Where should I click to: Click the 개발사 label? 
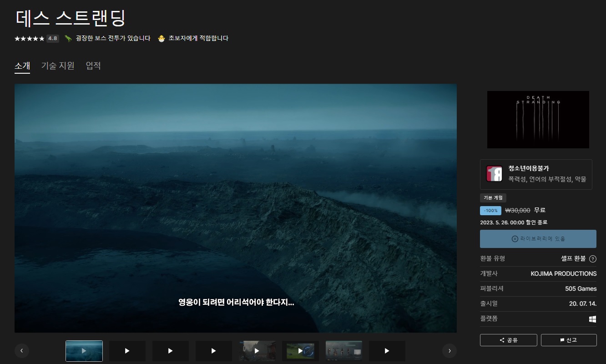[489, 273]
